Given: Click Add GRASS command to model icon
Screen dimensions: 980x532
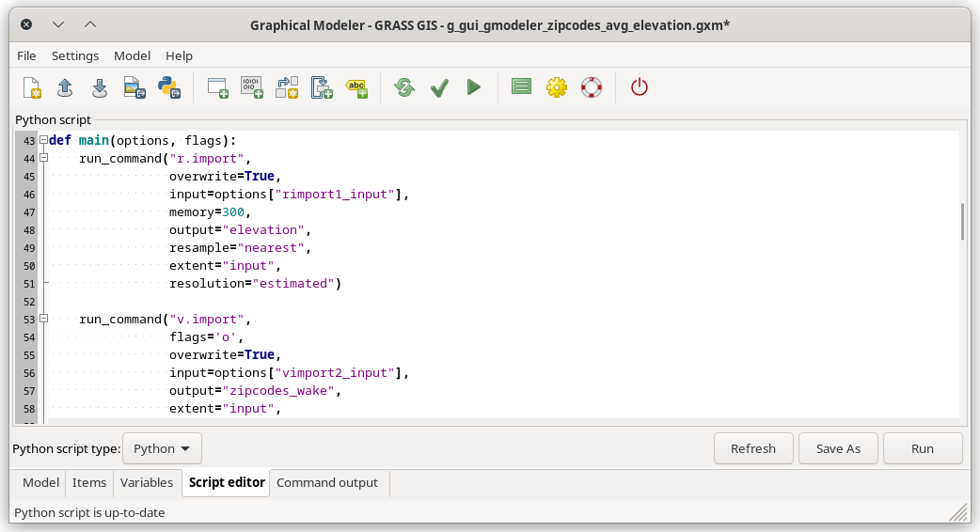Looking at the screenshot, I should 218,88.
